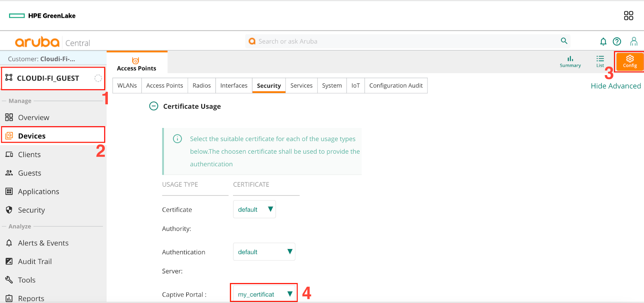Click the Alerts bell icon in sidebar

click(x=9, y=243)
